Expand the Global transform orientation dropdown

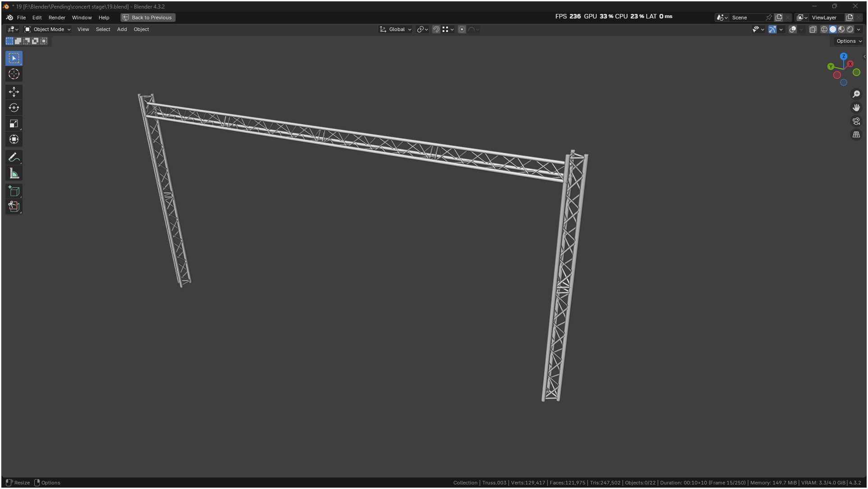tap(396, 29)
